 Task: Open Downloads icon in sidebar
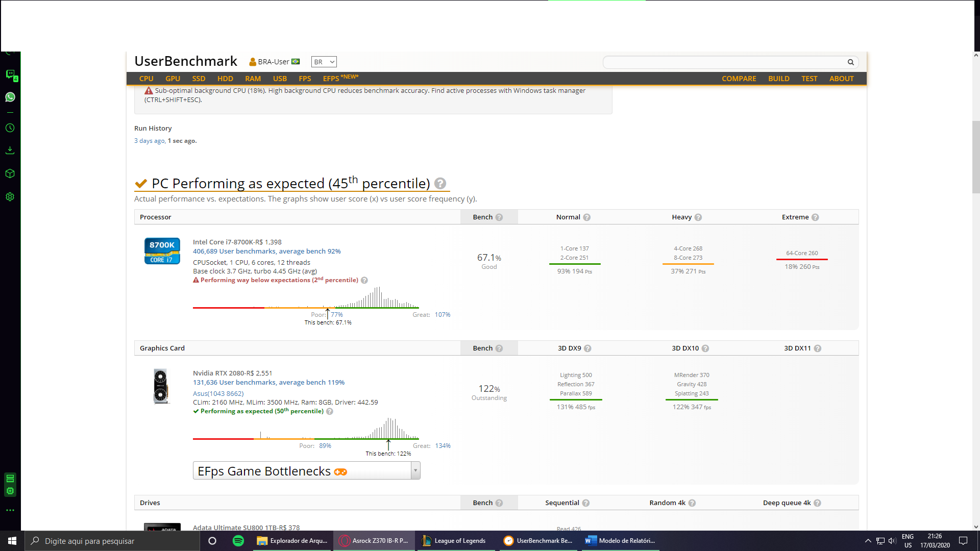pyautogui.click(x=10, y=151)
